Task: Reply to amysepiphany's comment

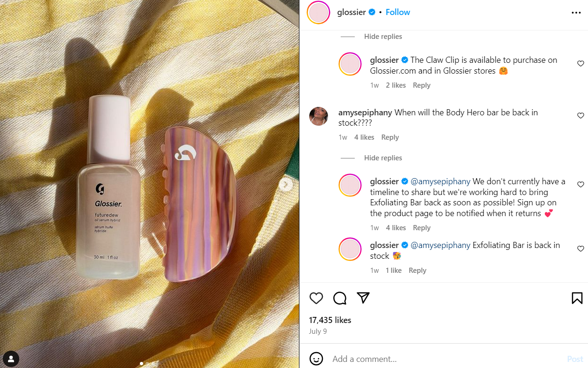Action: coord(390,137)
